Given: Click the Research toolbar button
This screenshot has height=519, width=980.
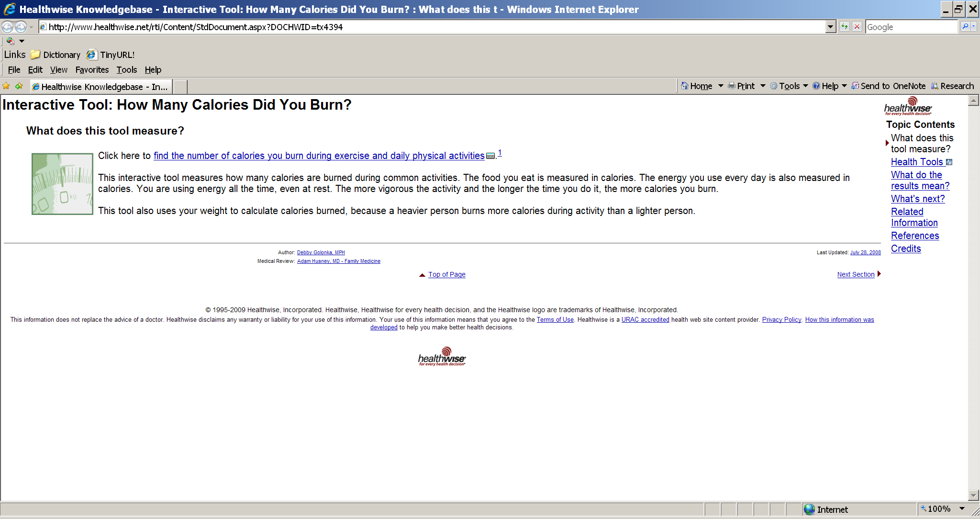Looking at the screenshot, I should pyautogui.click(x=952, y=86).
